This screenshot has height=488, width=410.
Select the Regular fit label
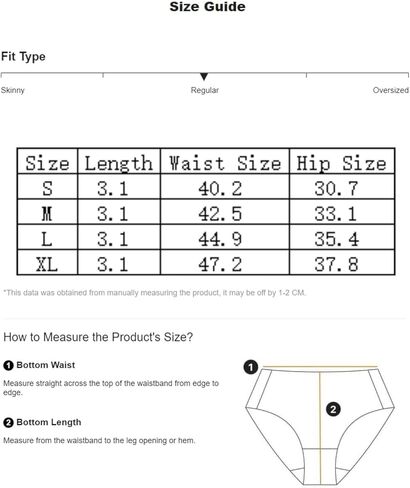pyautogui.click(x=205, y=90)
